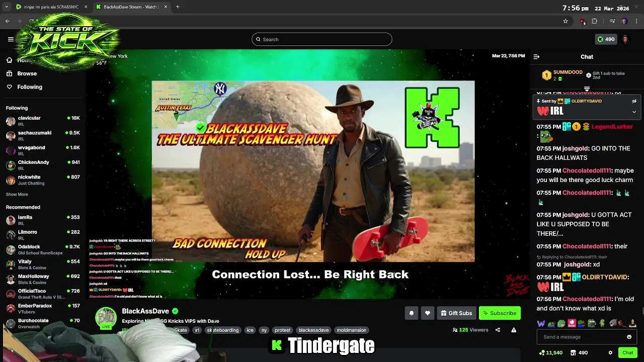Screen dimensions: 644x362
Task: Open MaxHolloway recommended channel
Action: click(x=43, y=279)
